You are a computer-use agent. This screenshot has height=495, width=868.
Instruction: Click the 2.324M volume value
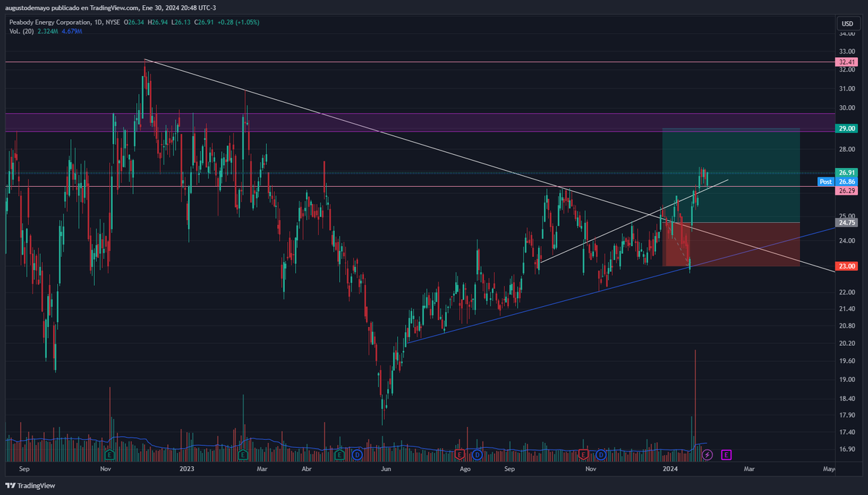pos(49,31)
